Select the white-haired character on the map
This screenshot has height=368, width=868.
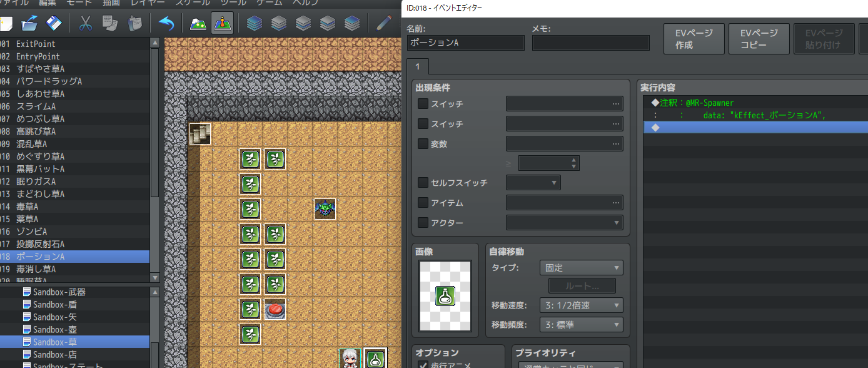tap(350, 358)
